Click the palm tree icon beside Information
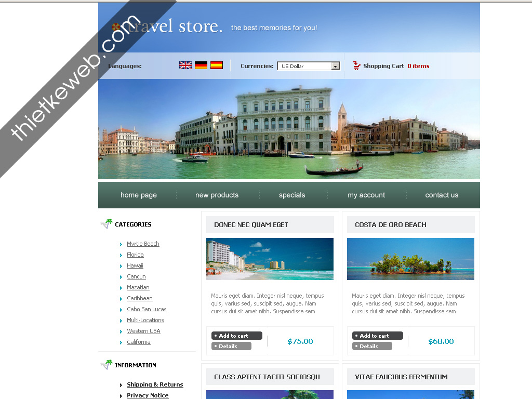532x399 pixels. coord(107,365)
